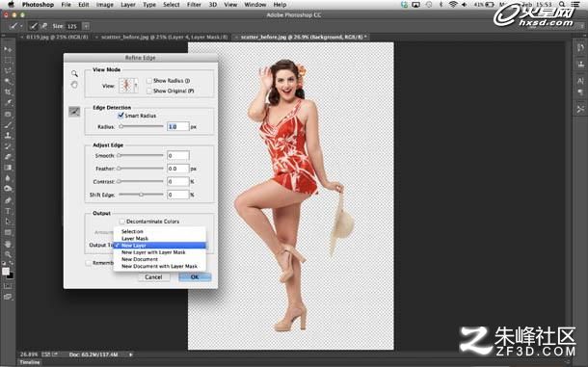Open the Filter menu
The image size is (588, 367).
pyautogui.click(x=194, y=5)
